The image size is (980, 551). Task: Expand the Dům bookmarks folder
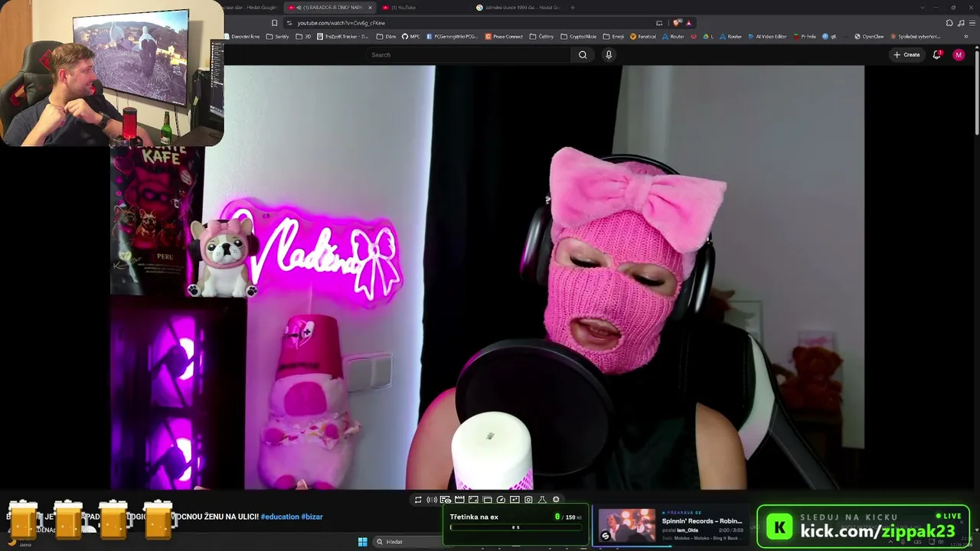pos(387,37)
